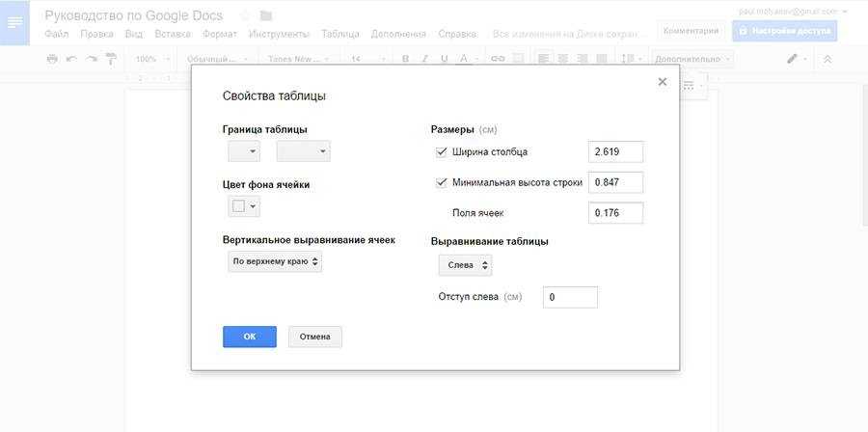Click the row height field 0.847
868x432 pixels.
(615, 182)
